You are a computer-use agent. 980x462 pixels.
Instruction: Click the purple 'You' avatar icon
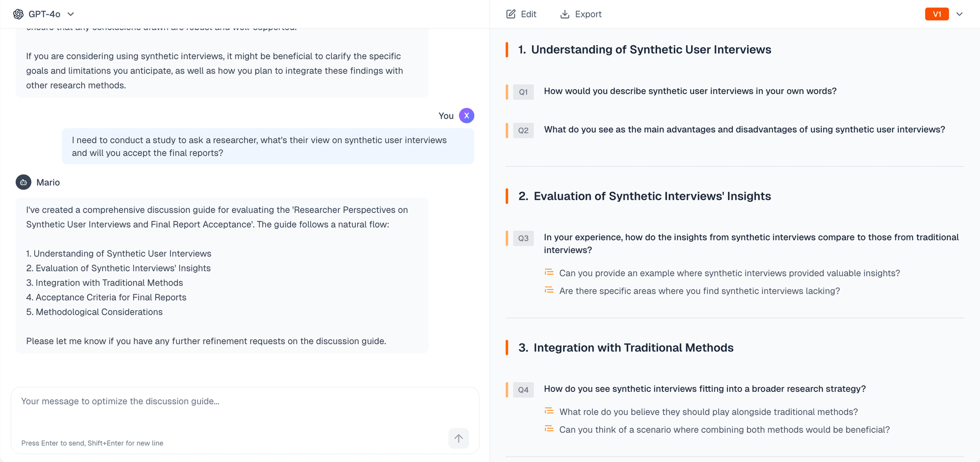point(466,115)
